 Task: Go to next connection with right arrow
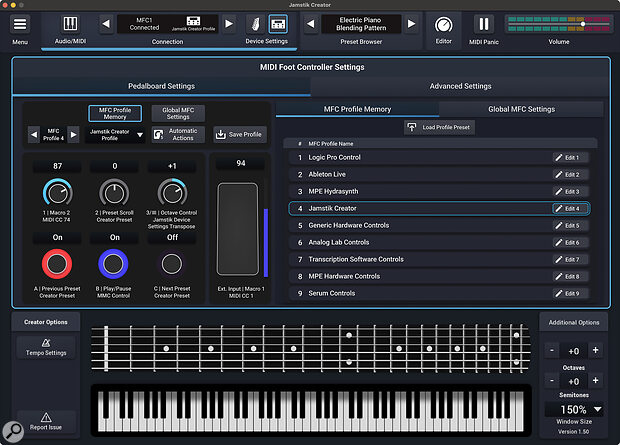tap(229, 24)
